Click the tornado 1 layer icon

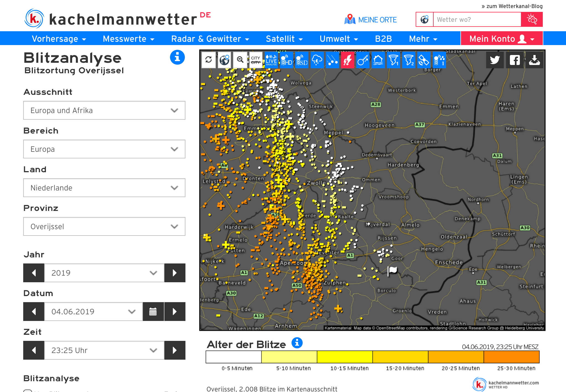pyautogui.click(x=393, y=60)
